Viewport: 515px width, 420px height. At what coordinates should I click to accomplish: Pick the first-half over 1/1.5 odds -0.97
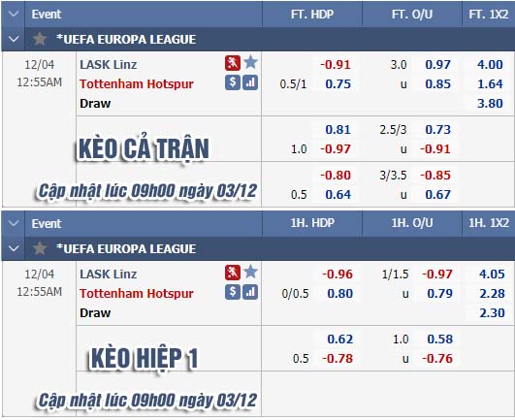pos(437,274)
